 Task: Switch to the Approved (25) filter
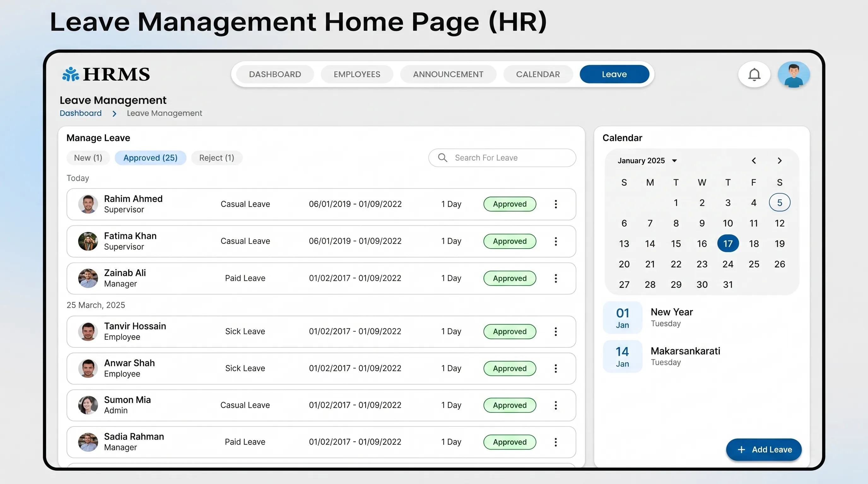point(150,158)
